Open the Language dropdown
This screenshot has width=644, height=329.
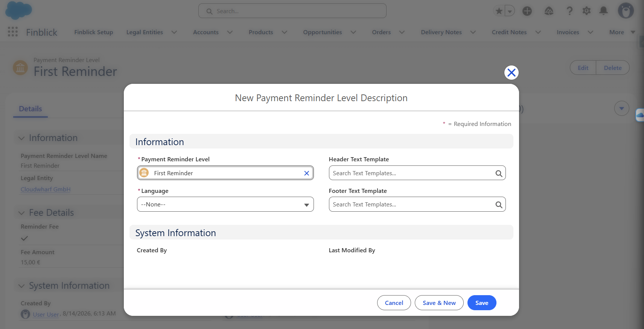pyautogui.click(x=225, y=205)
